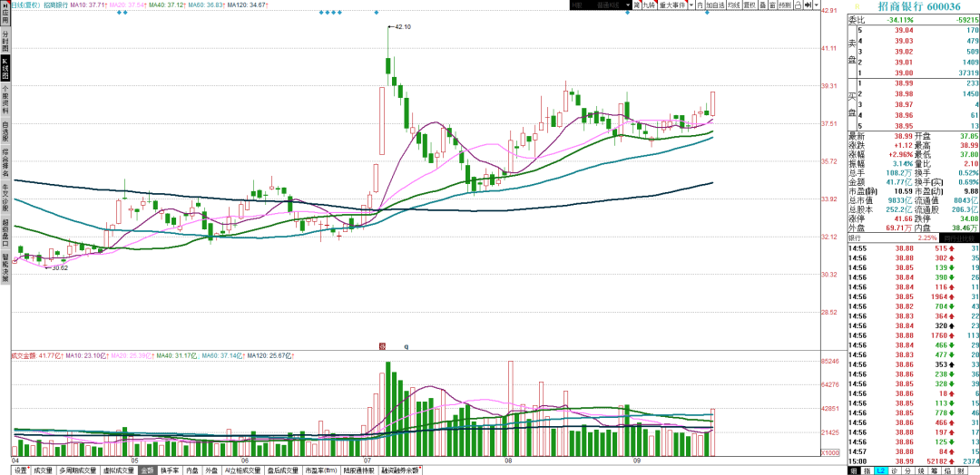Select the 融资融券余额 bottom tab
Viewport: 980px width, 475px height.
pos(401,470)
